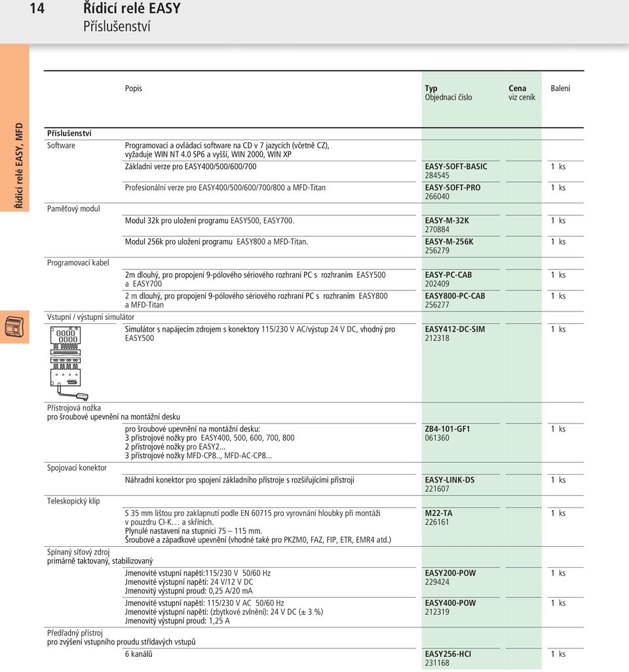629x672 pixels.
Task: Click the 'Předřadný přístroj' category label
Action: pyautogui.click(x=75, y=633)
